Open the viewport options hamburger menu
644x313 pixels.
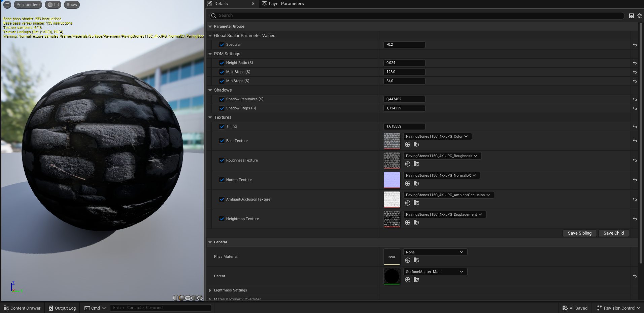coord(7,5)
